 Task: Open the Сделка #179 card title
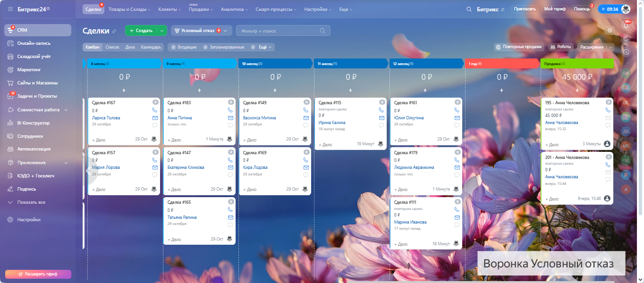click(406, 152)
